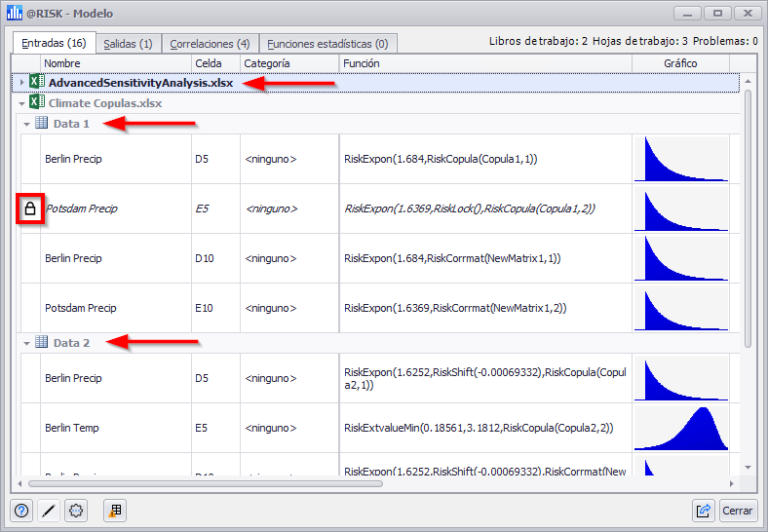Collapse the Climate Copulas.xlsx workbook node
This screenshot has width=768, height=532.
pyautogui.click(x=21, y=103)
